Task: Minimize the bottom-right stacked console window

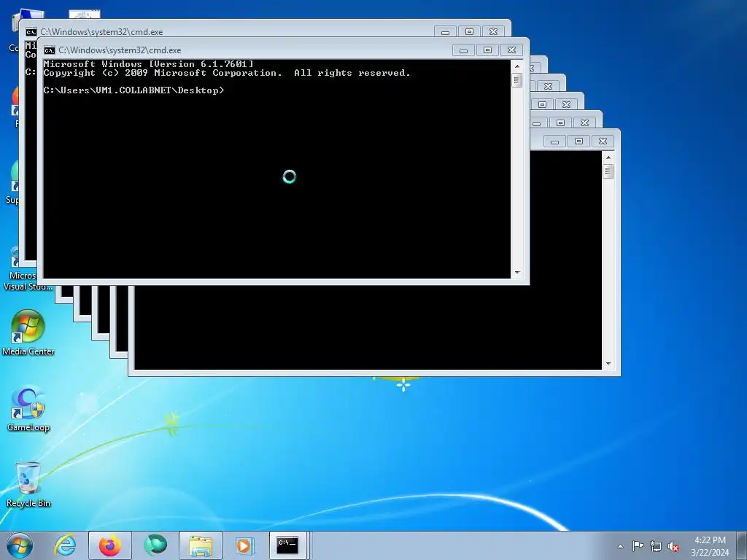Action: coord(554,141)
